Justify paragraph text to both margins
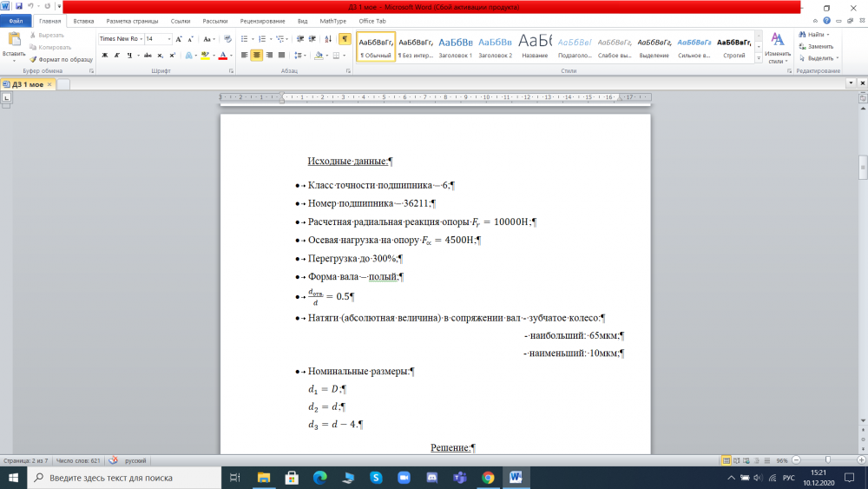The width and height of the screenshot is (868, 489). pyautogui.click(x=283, y=55)
